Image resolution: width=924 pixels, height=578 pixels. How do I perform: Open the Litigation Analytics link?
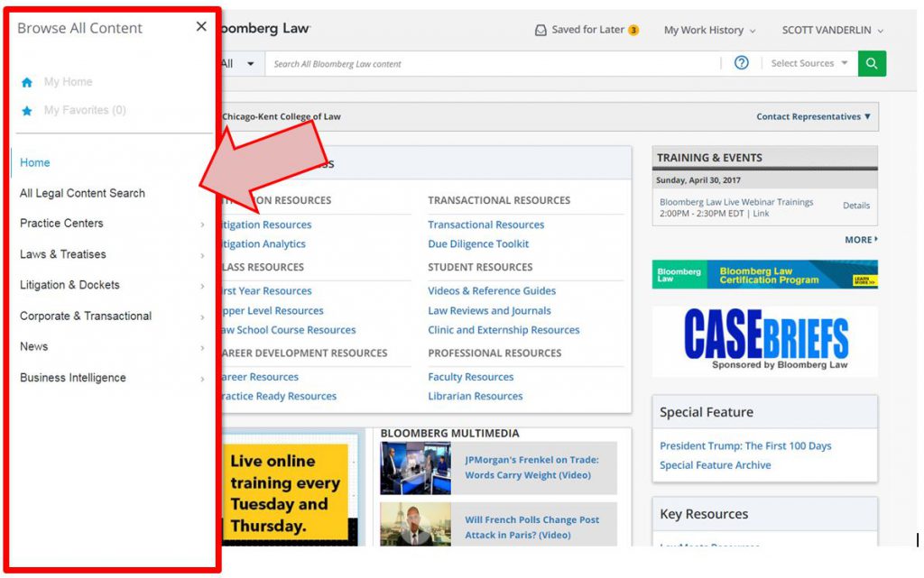coord(263,243)
